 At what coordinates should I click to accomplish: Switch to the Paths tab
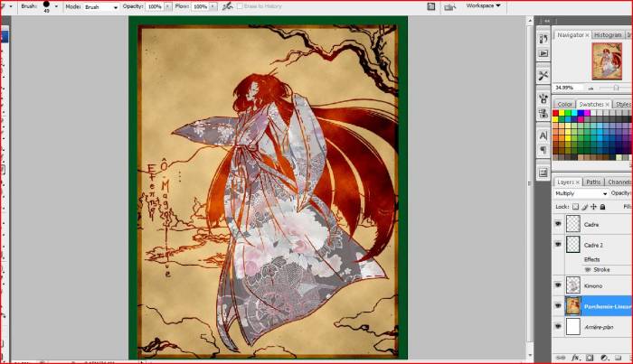[593, 182]
